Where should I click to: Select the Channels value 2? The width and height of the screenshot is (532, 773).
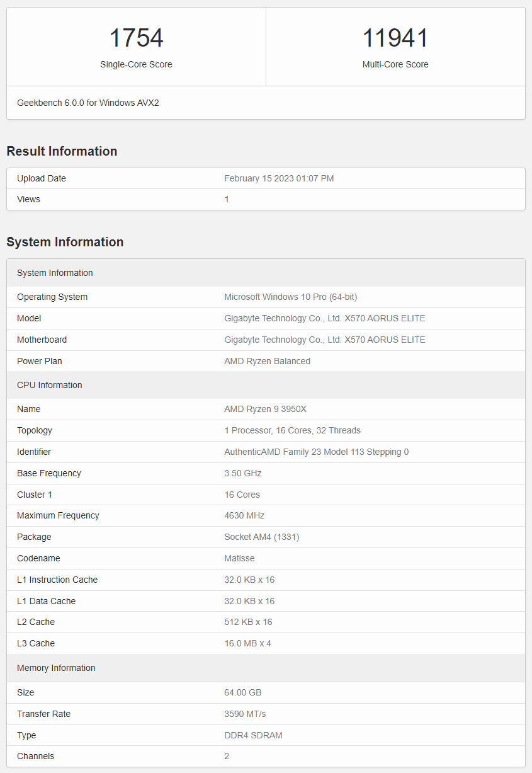pos(227,756)
